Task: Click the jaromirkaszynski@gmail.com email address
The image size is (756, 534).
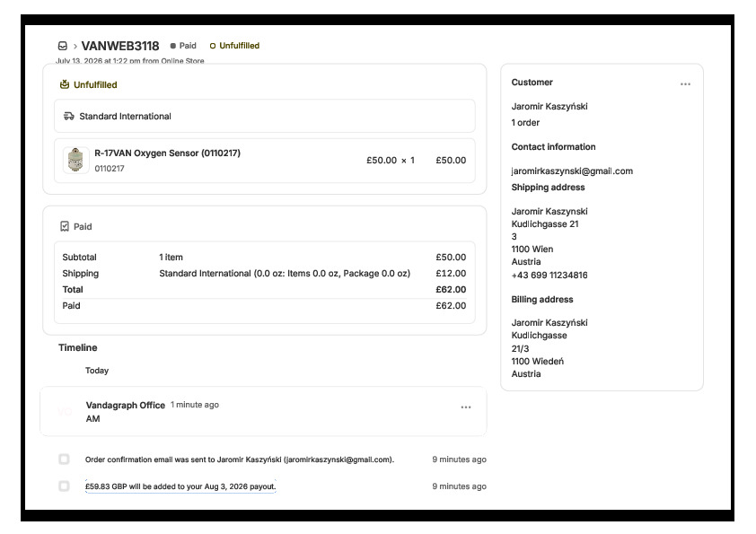Action: tap(572, 171)
